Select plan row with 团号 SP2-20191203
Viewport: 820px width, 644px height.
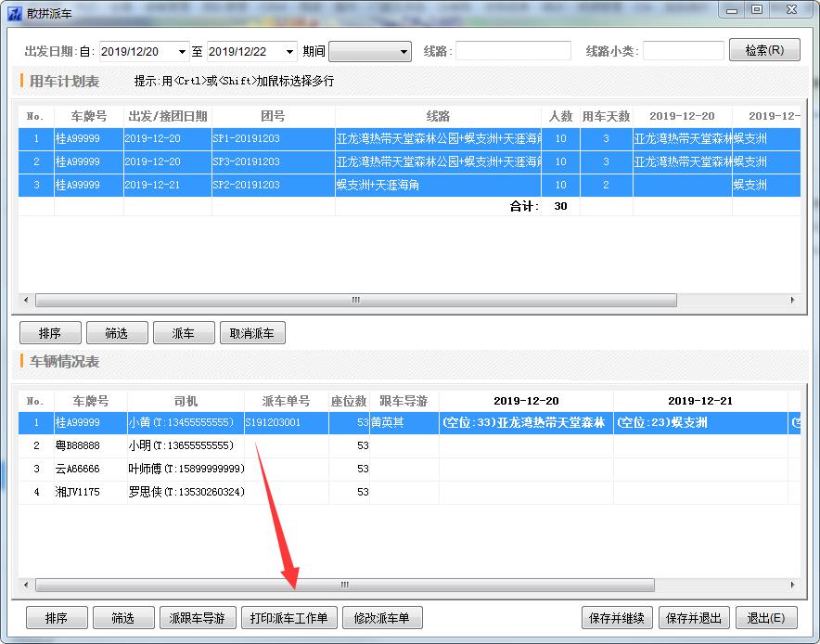tap(409, 185)
